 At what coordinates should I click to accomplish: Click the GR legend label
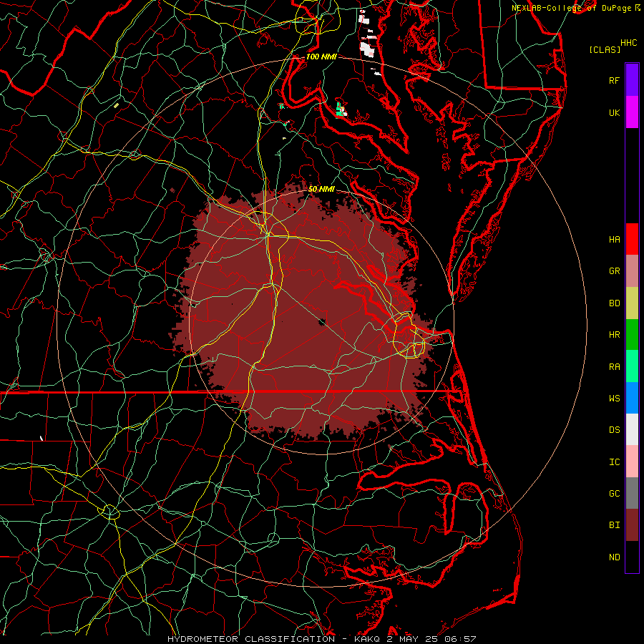[x=614, y=271]
